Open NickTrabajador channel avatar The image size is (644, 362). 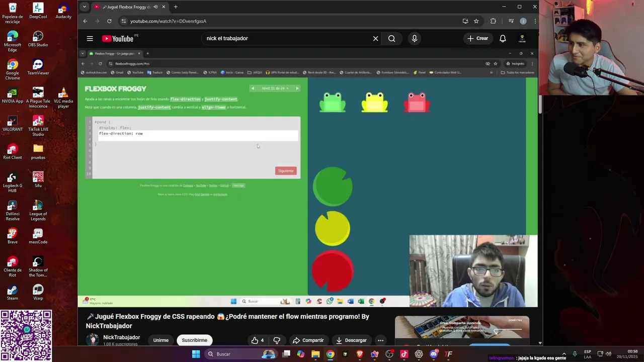(x=93, y=340)
